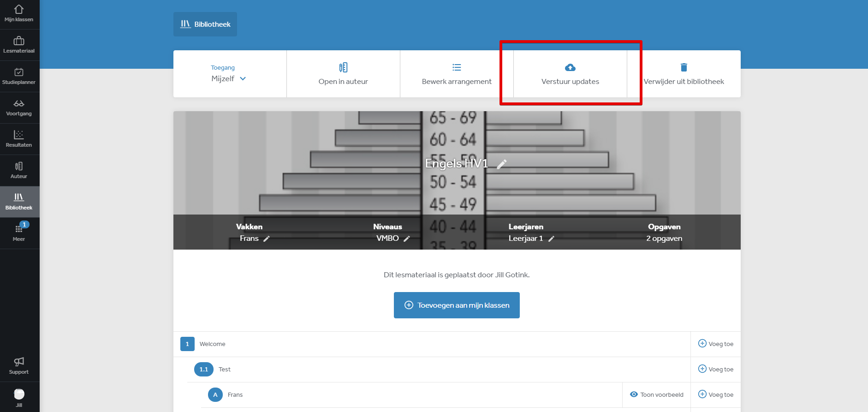The width and height of the screenshot is (868, 412).
Task: Select section 1.1 Test row
Action: pyautogui.click(x=439, y=370)
